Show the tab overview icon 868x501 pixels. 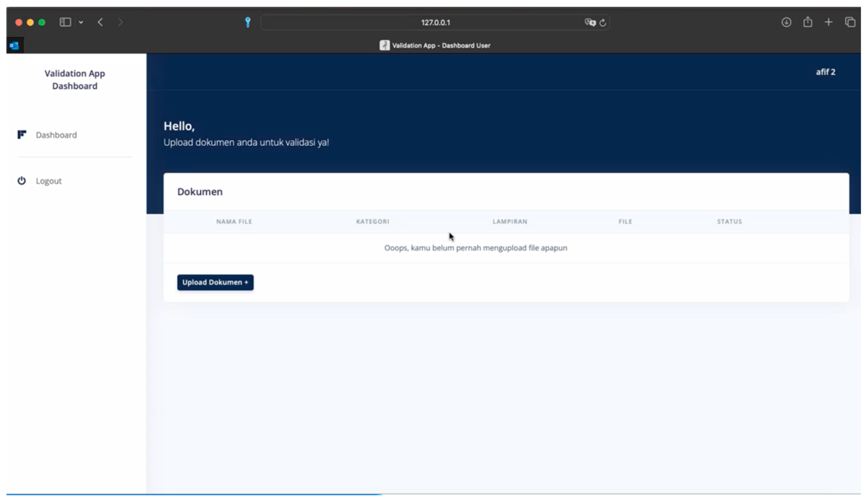850,22
